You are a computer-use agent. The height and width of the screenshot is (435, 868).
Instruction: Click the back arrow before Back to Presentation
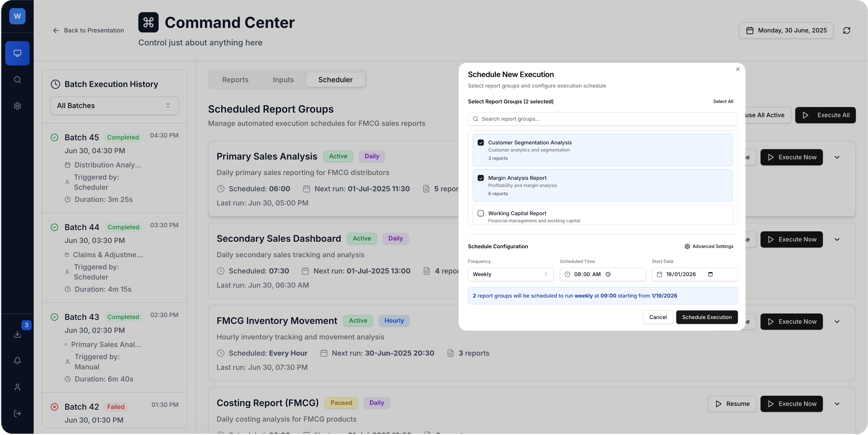click(x=56, y=30)
